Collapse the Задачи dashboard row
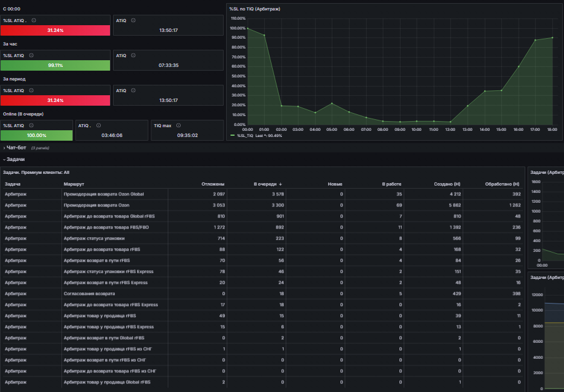 click(x=14, y=159)
